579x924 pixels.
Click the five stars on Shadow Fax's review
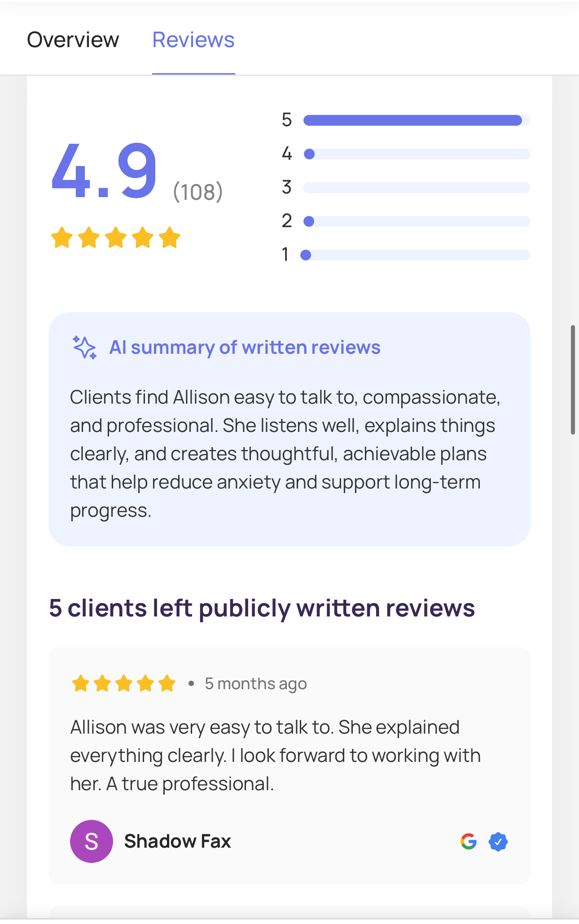pyautogui.click(x=123, y=683)
